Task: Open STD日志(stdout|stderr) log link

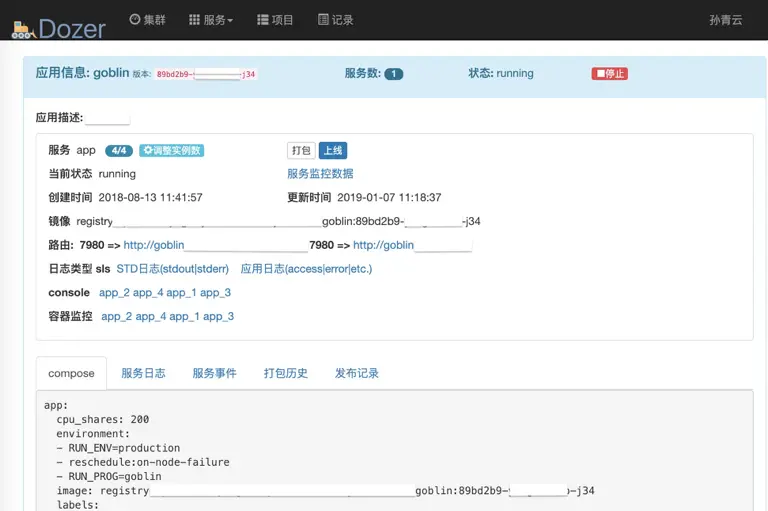Action: (172, 269)
